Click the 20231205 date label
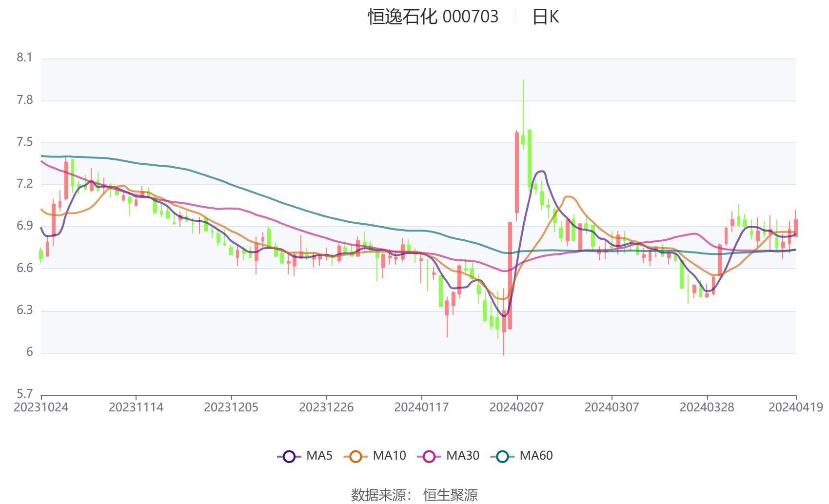 pyautogui.click(x=231, y=407)
